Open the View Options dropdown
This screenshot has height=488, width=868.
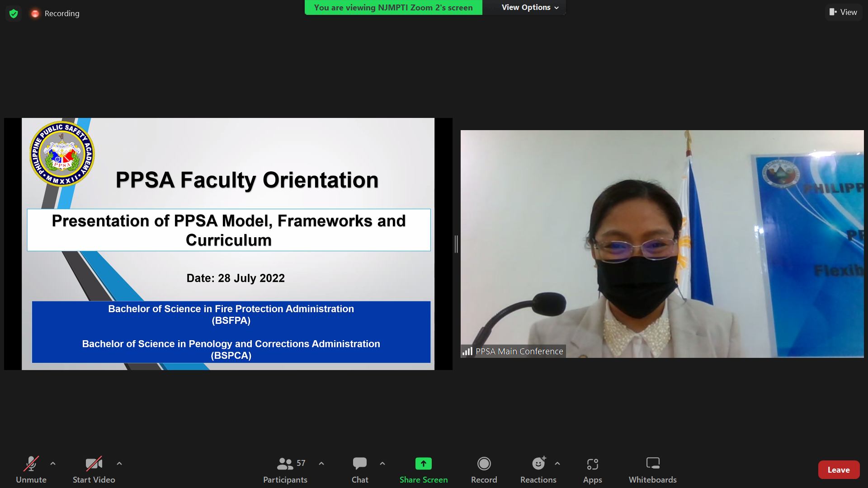tap(530, 8)
